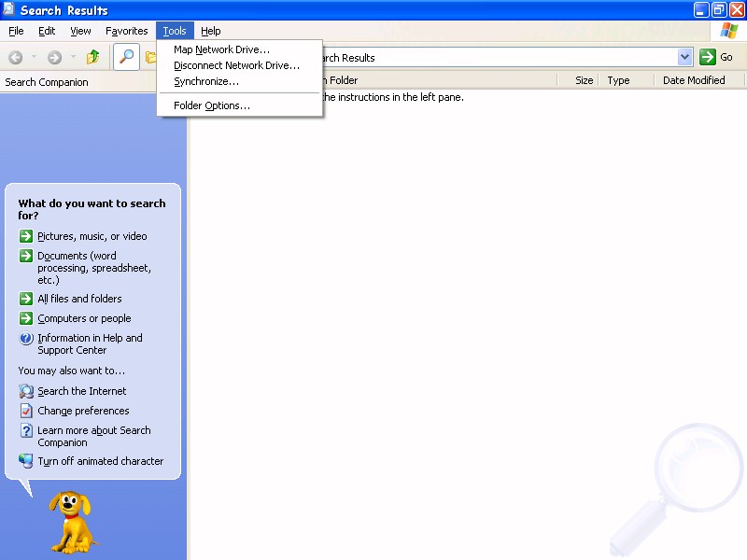Viewport: 747px width, 560px height.
Task: Click green arrow beside Documents option
Action: pos(26,256)
